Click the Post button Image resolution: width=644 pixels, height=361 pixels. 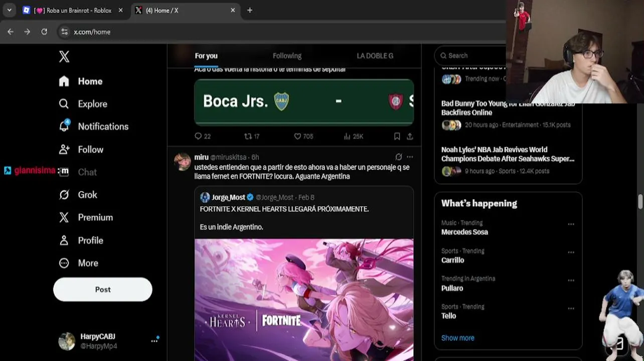point(103,289)
